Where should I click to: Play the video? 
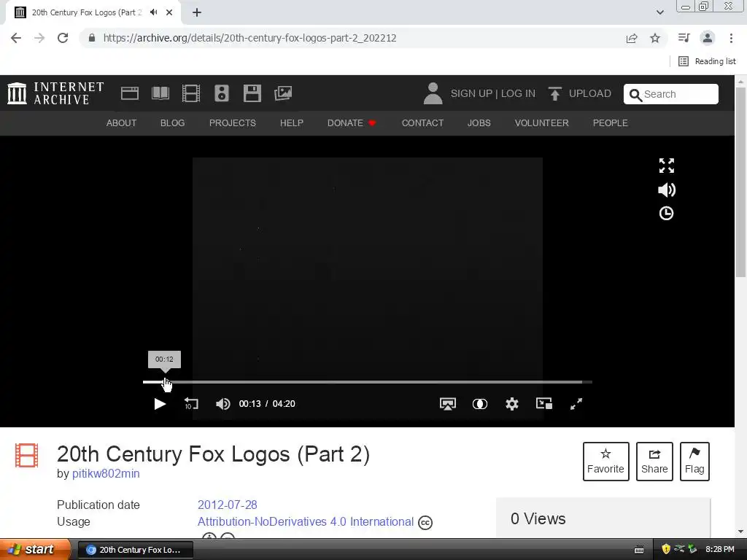pyautogui.click(x=160, y=404)
